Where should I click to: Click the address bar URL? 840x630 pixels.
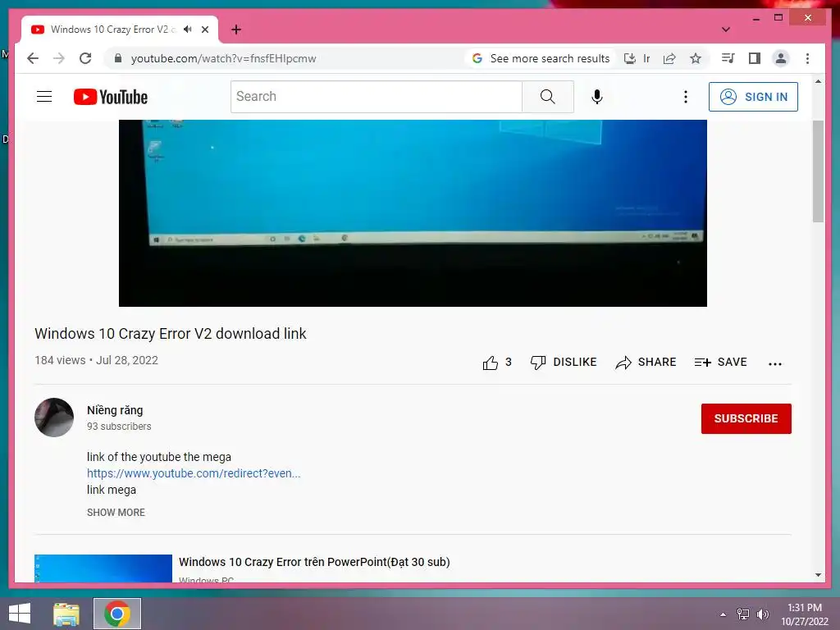(223, 58)
